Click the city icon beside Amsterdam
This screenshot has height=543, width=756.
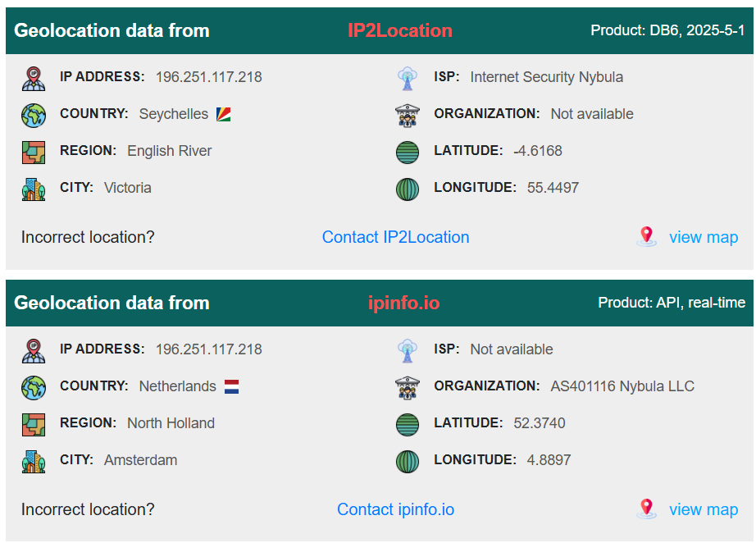[34, 462]
